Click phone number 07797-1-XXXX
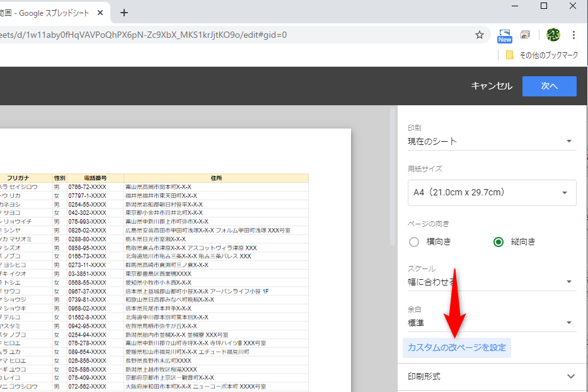 [87, 196]
